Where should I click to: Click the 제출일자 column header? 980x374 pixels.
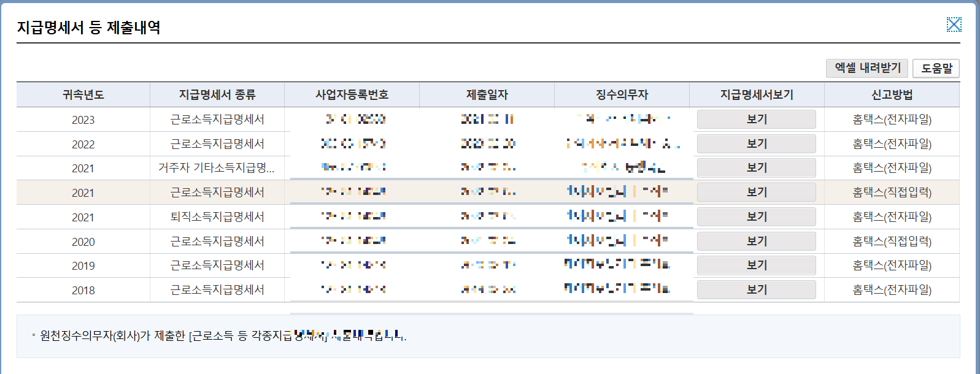(x=487, y=95)
